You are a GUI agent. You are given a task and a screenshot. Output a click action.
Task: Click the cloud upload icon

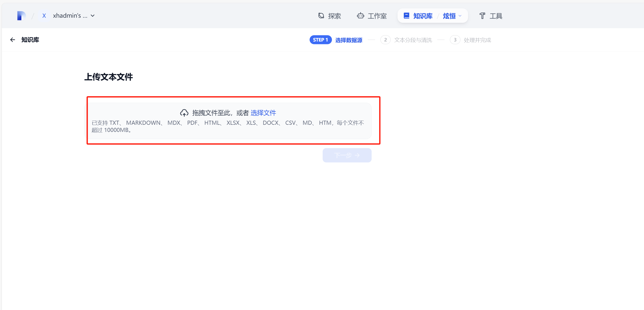[184, 113]
